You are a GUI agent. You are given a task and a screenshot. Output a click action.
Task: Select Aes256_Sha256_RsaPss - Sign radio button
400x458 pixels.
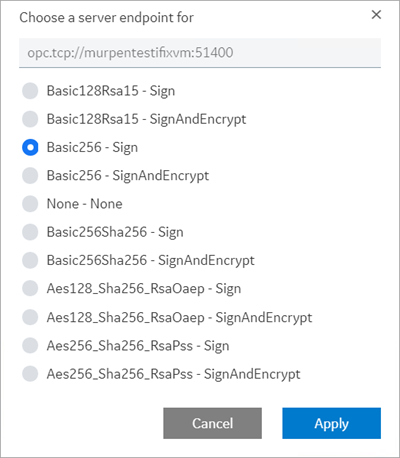tap(30, 346)
